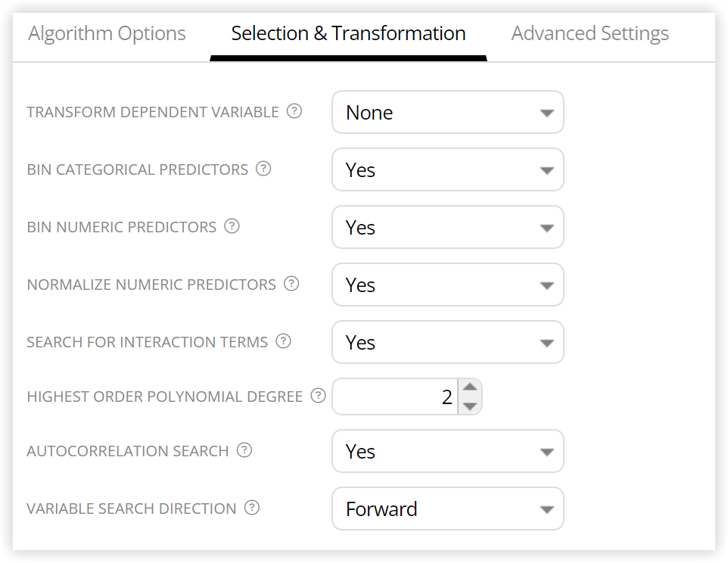The width and height of the screenshot is (728, 563).
Task: Open the Advanced Settings tab
Action: [x=590, y=34]
